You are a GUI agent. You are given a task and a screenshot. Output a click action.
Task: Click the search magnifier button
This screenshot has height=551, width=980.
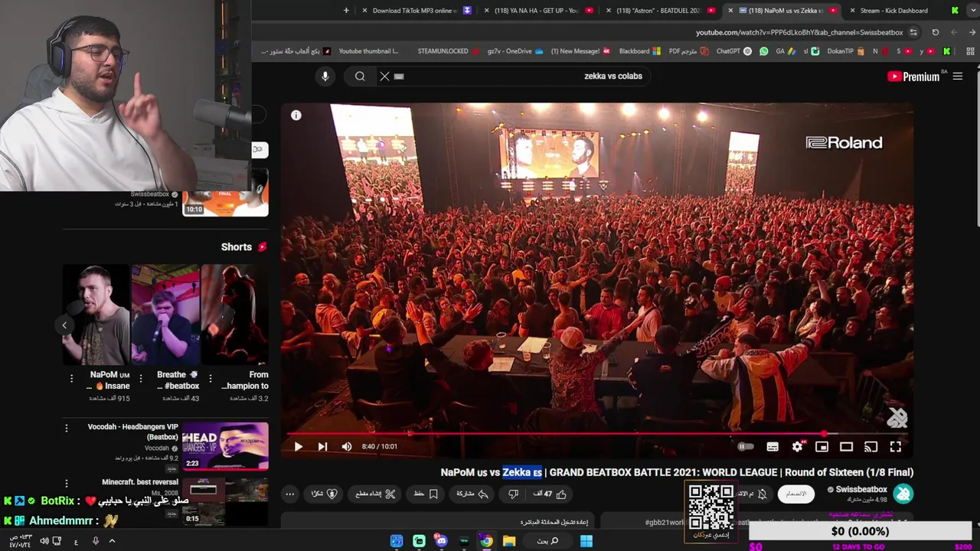(x=360, y=77)
